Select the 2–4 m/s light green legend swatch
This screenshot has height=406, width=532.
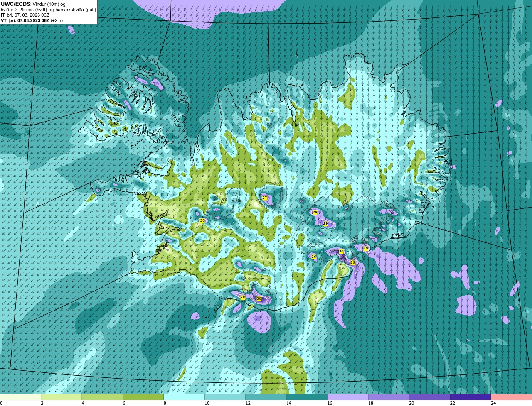(x=62, y=397)
